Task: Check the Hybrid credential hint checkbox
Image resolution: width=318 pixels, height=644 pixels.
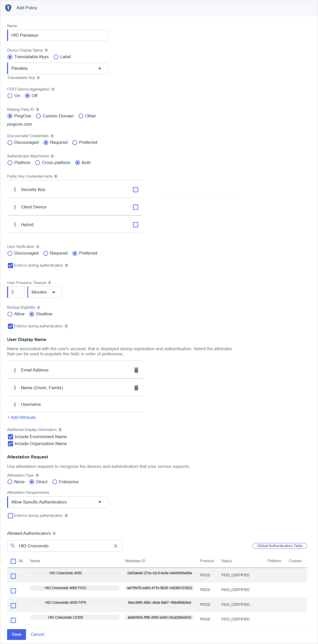Action: (136, 225)
